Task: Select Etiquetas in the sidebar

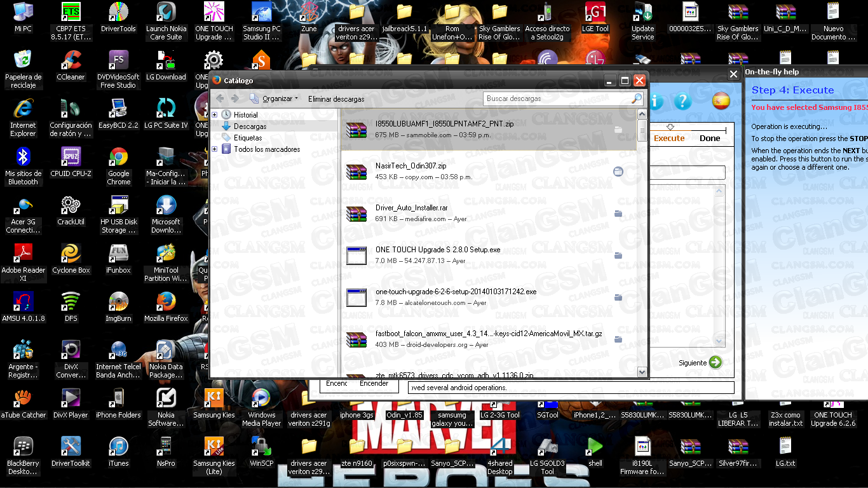Action: 248,138
